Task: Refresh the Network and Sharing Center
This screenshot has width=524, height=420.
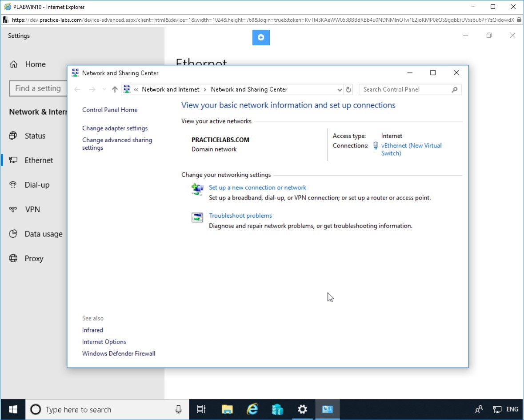Action: click(x=348, y=89)
